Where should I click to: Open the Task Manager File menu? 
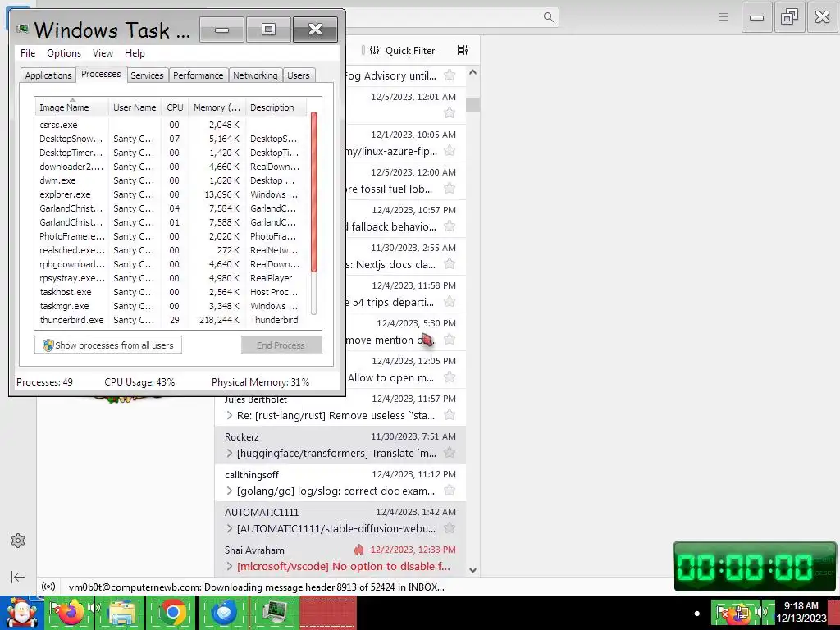click(28, 53)
